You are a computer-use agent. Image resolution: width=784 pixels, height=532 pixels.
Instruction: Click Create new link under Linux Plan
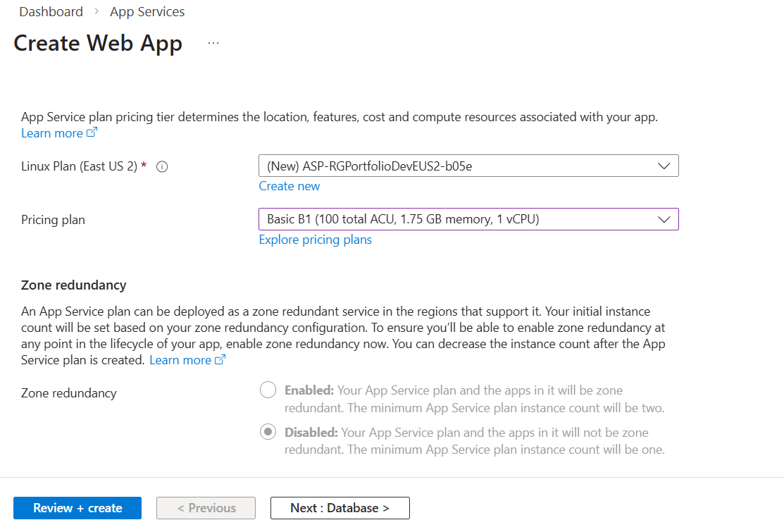(289, 186)
